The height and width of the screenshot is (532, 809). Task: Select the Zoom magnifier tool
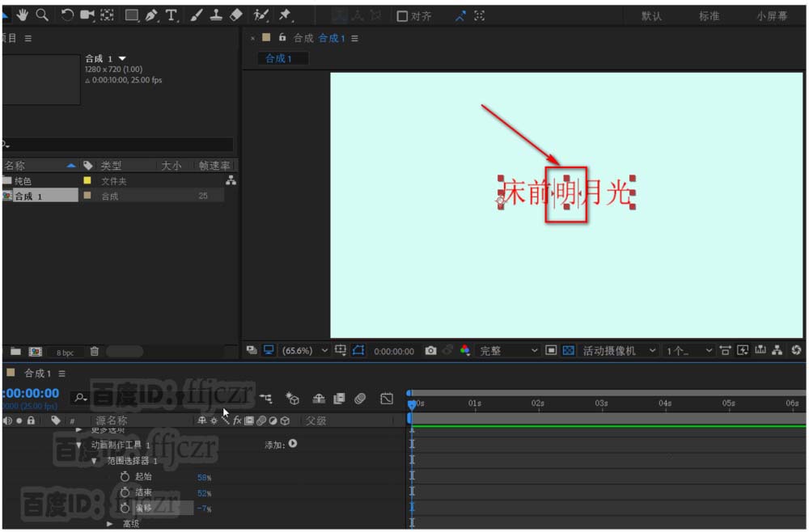[x=42, y=15]
